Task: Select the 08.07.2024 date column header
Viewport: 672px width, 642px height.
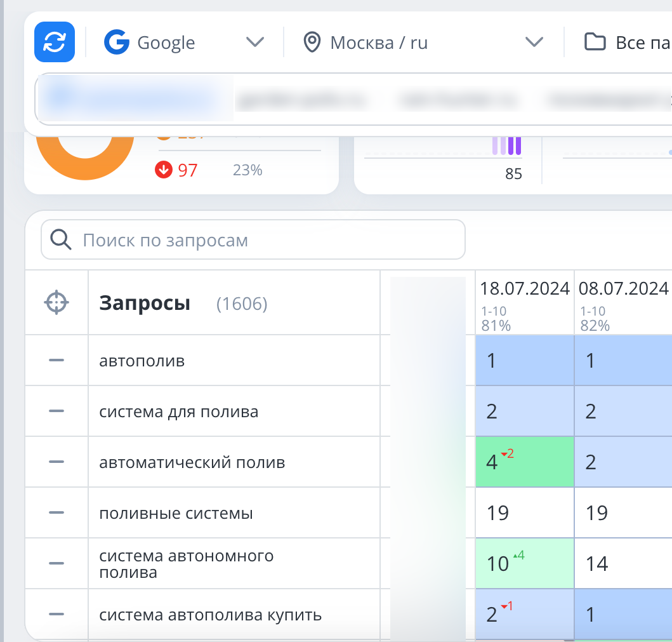Action: 623,289
